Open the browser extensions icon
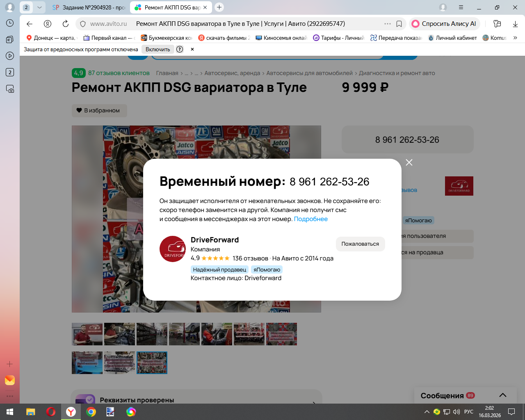This screenshot has height=420, width=525. [497, 24]
